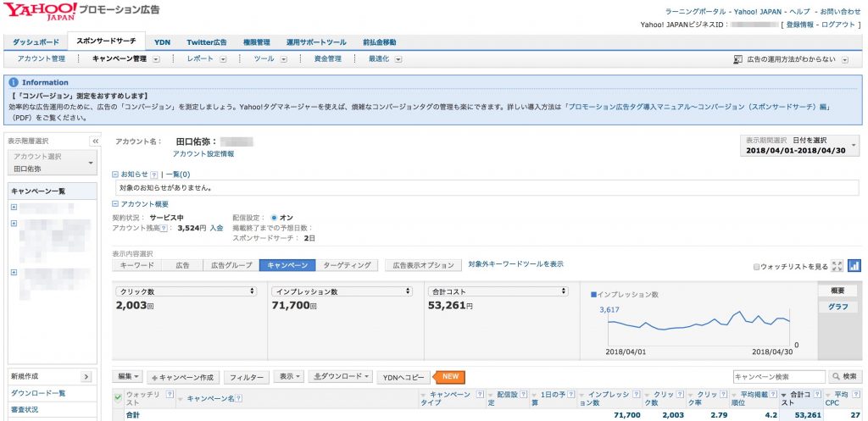Click help icon beside キャンペーン名 header
The image size is (868, 421).
(239, 398)
